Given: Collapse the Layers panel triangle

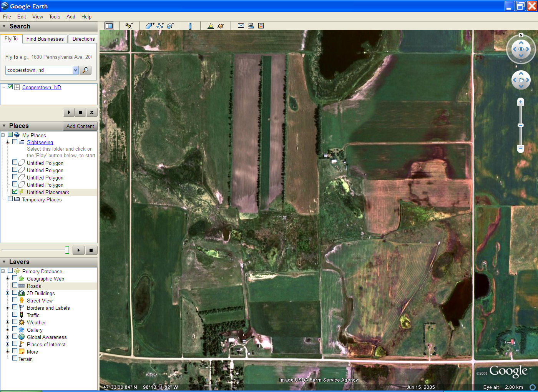Looking at the screenshot, I should point(4,262).
